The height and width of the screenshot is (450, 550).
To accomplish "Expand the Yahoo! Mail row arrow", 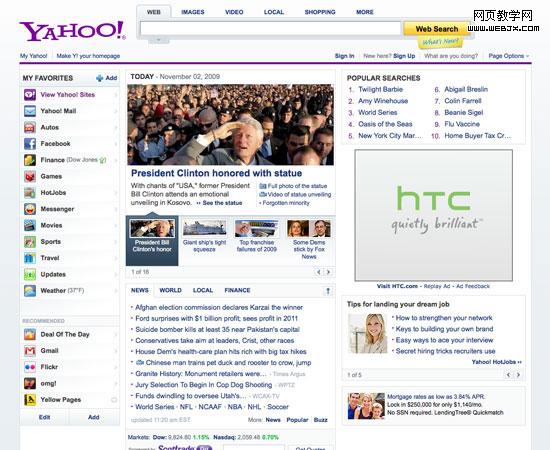I will (x=115, y=111).
